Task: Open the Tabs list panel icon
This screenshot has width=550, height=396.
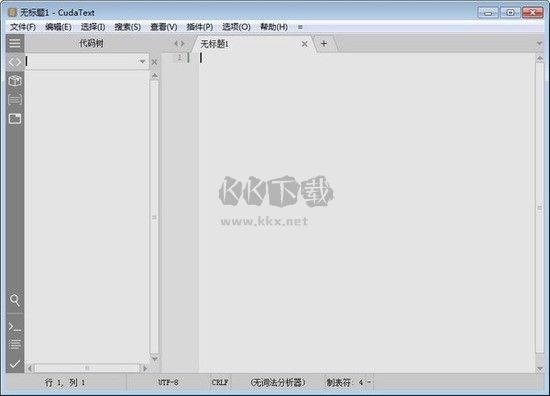Action: [x=15, y=119]
